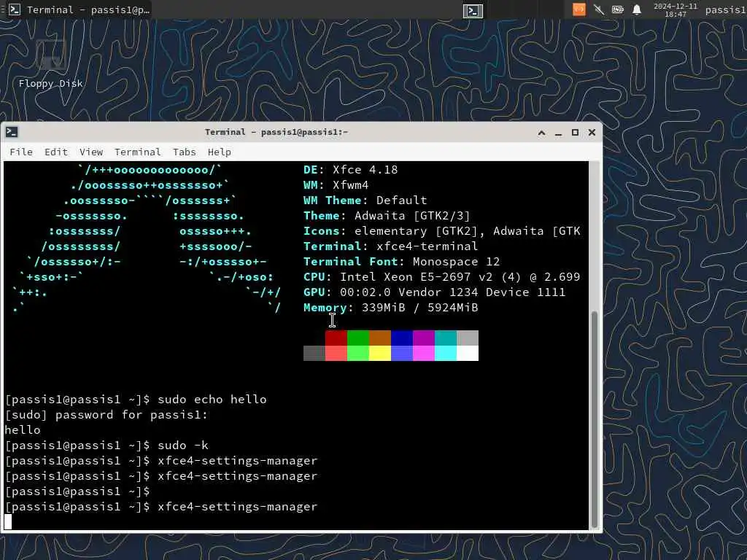Click the Terminal taskbar button in top panel
Image resolution: width=747 pixels, height=560 pixels.
click(x=79, y=9)
